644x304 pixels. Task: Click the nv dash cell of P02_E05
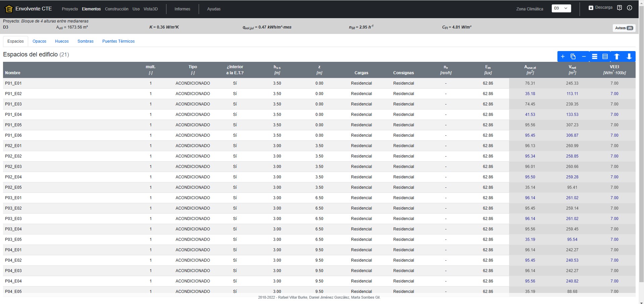(x=446, y=187)
